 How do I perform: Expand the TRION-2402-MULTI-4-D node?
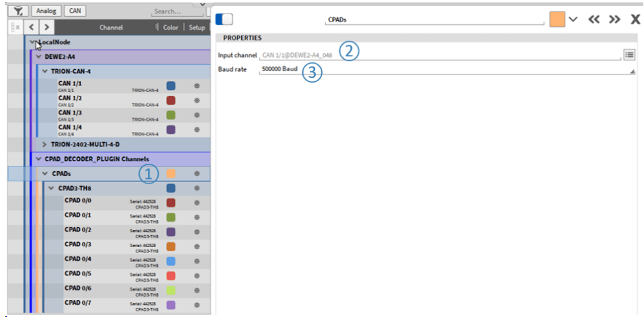[45, 144]
